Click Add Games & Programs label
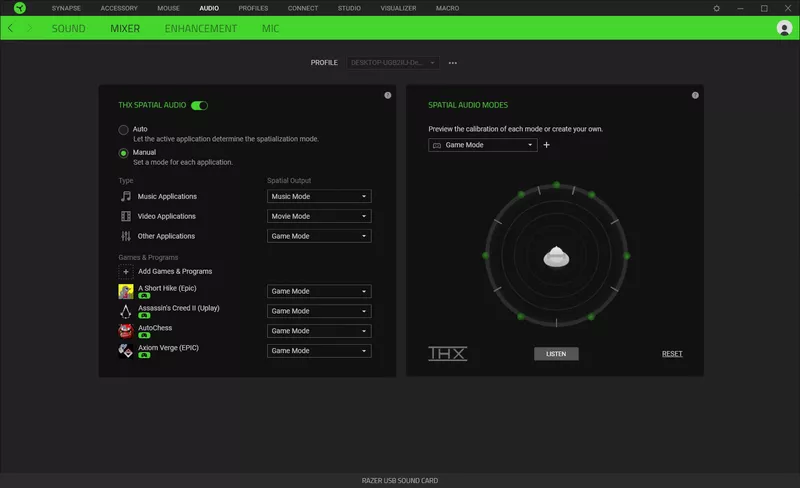Viewport: 800px width, 488px height. point(175,272)
